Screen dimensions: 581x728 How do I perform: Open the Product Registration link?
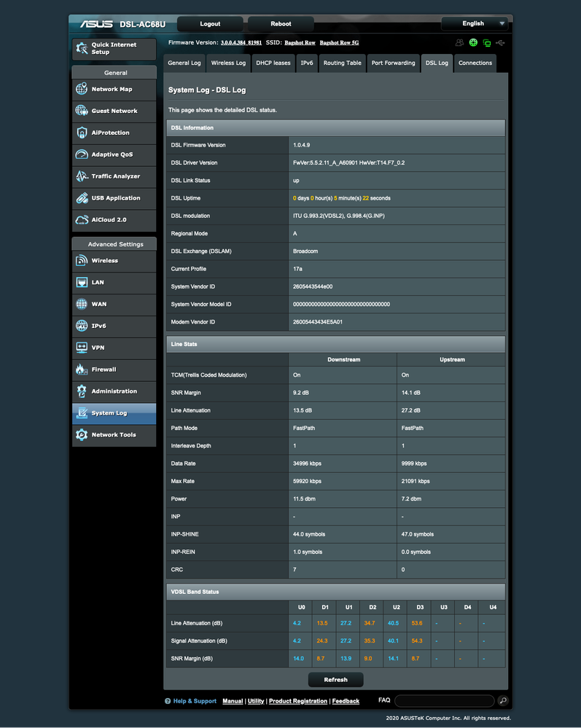(x=298, y=701)
